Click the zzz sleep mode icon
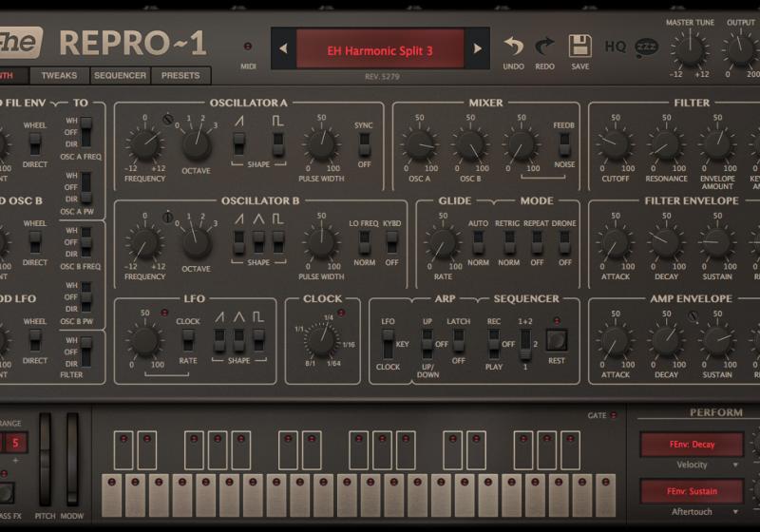The image size is (760, 532). [647, 47]
